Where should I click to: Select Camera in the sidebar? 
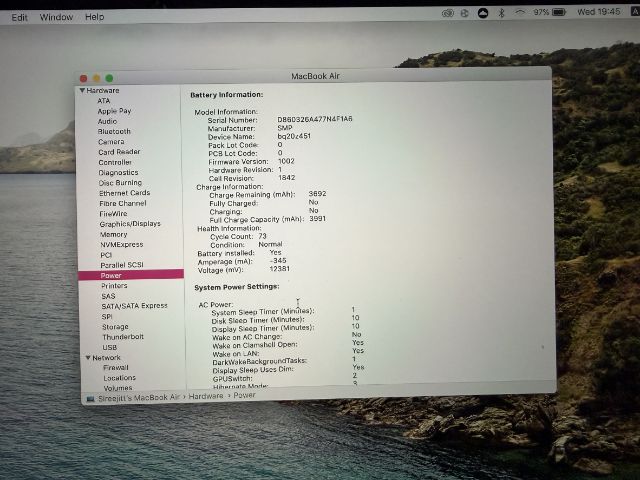[111, 142]
